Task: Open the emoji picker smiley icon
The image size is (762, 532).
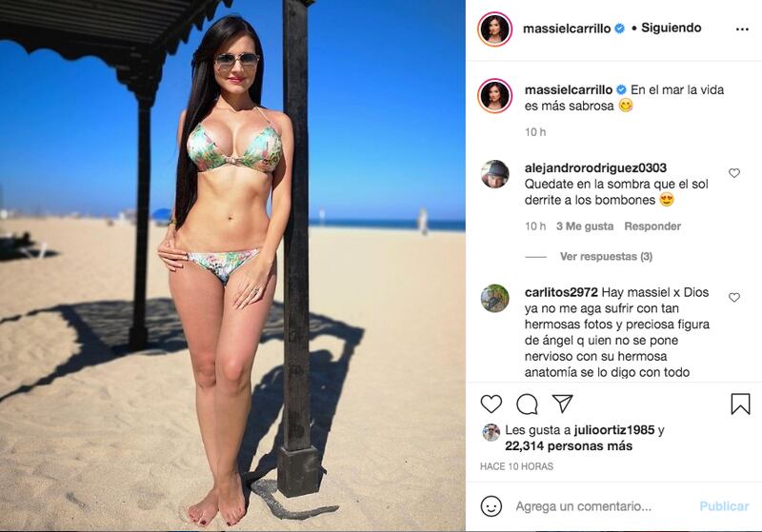Action: click(x=491, y=506)
